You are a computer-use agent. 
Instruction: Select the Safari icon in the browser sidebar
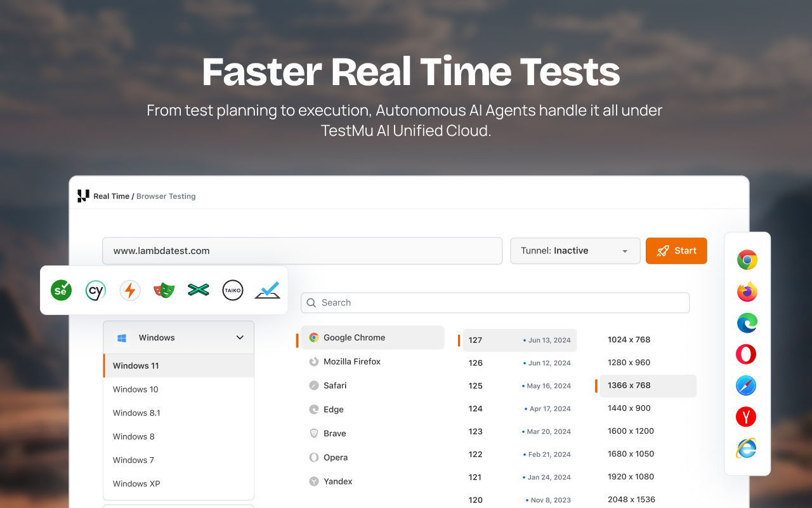747,385
